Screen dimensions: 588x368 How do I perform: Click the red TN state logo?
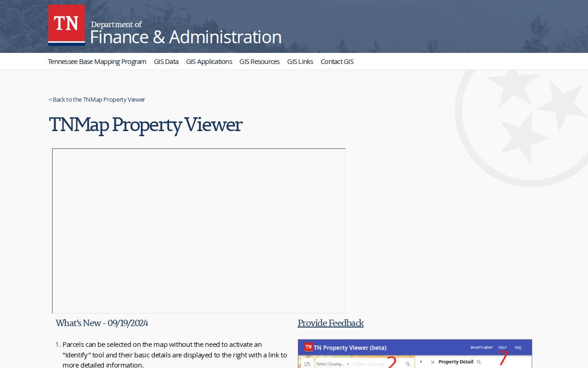[67, 25]
